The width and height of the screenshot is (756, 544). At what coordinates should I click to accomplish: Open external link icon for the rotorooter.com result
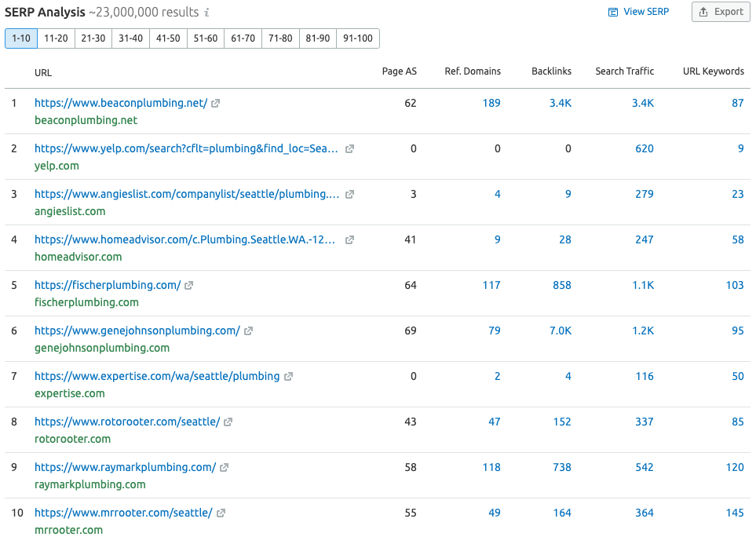pyautogui.click(x=228, y=422)
